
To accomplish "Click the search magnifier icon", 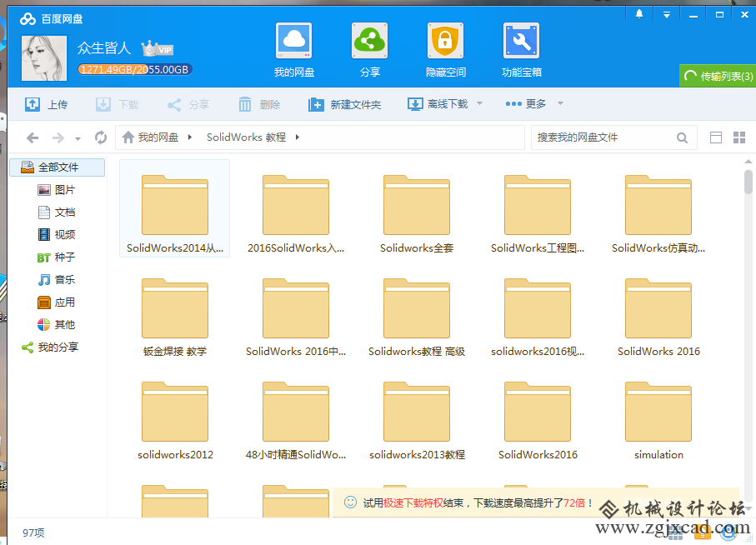I will (682, 137).
